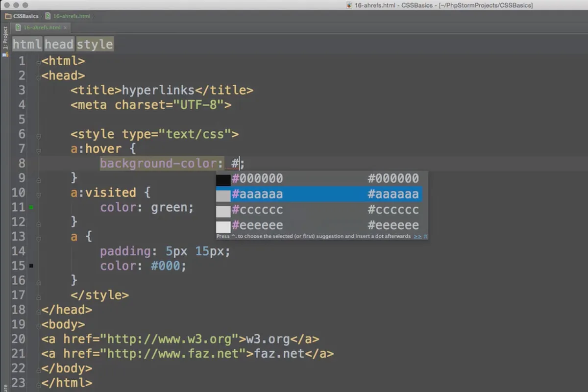Click the tool window icon below Project label
The height and width of the screenshot is (392, 588).
tap(5, 55)
